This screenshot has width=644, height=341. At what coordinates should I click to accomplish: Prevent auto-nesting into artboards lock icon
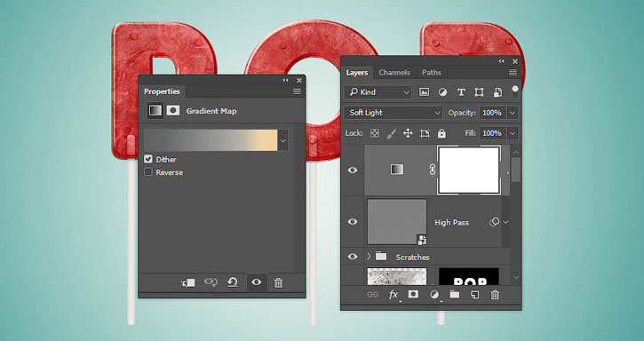tap(425, 133)
